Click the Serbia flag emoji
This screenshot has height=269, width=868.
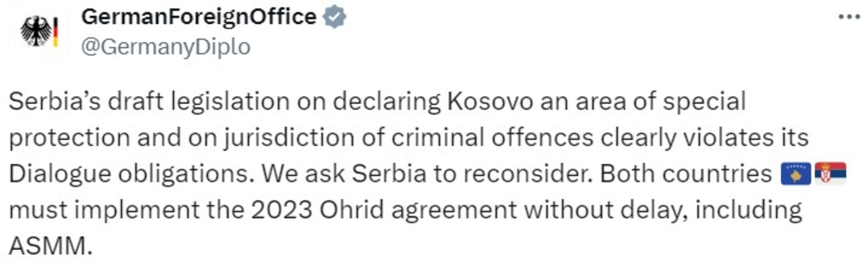point(830,173)
